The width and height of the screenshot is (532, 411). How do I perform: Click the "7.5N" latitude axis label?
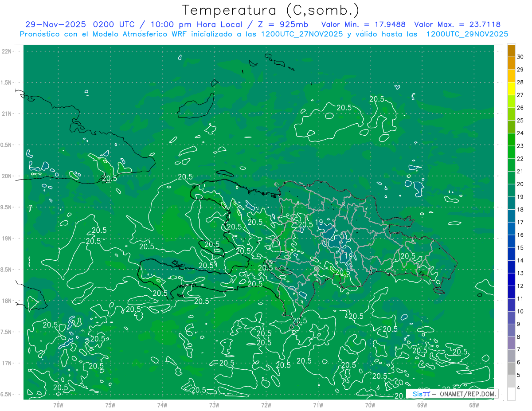6,332
